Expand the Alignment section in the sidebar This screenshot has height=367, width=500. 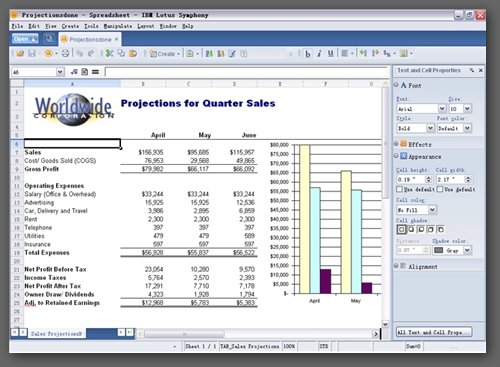pos(396,266)
